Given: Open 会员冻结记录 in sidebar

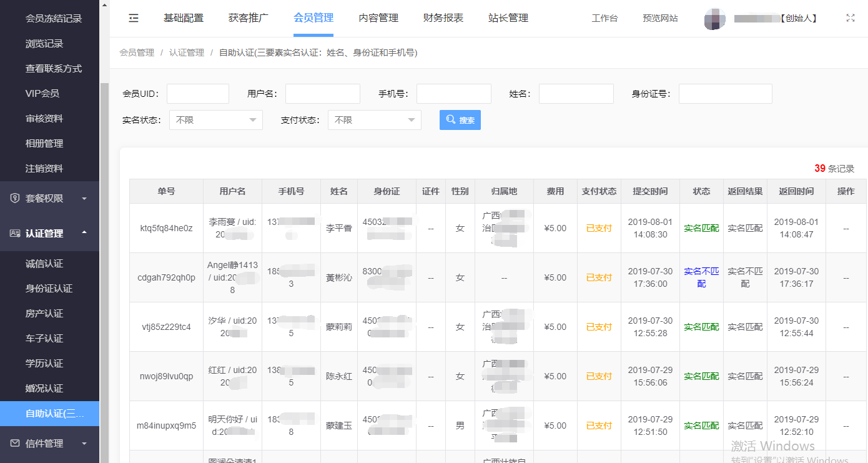Looking at the screenshot, I should pos(54,19).
